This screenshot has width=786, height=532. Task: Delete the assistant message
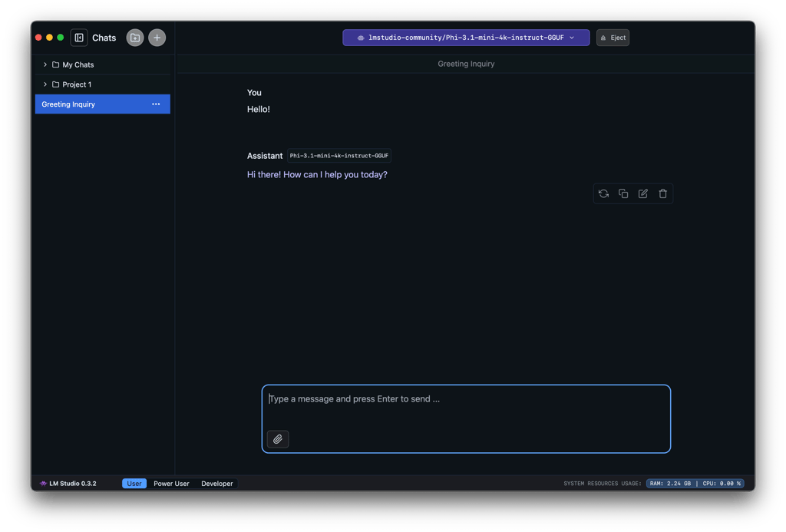(662, 193)
